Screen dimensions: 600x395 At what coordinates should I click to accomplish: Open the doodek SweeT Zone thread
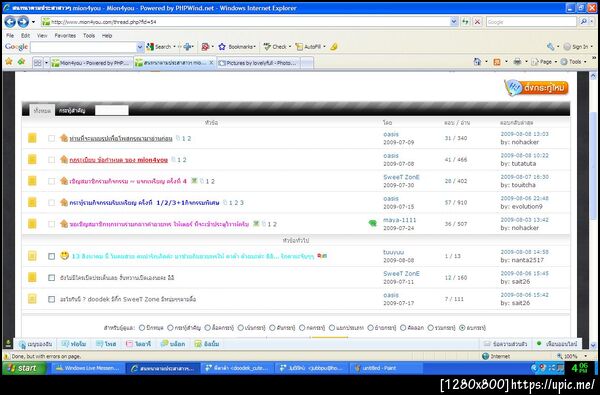point(128,299)
